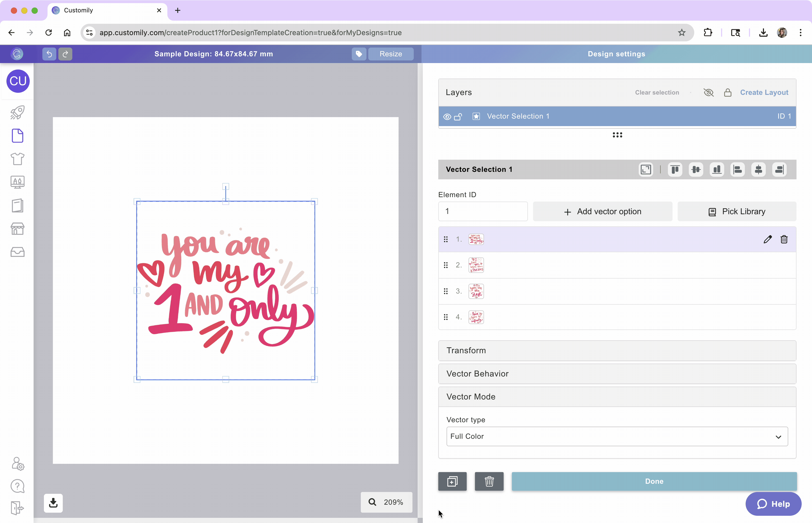The width and height of the screenshot is (812, 523).
Task: Select vector option 3 thumbnail
Action: tap(476, 291)
